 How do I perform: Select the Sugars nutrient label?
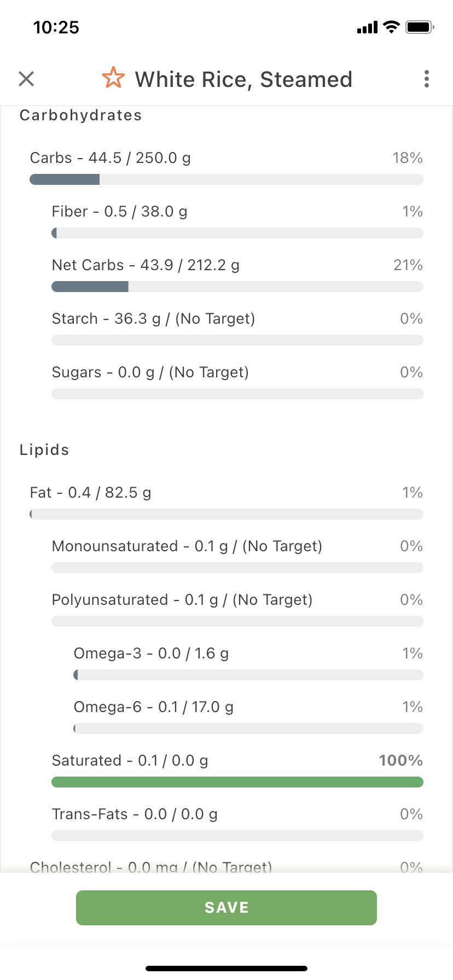click(150, 372)
